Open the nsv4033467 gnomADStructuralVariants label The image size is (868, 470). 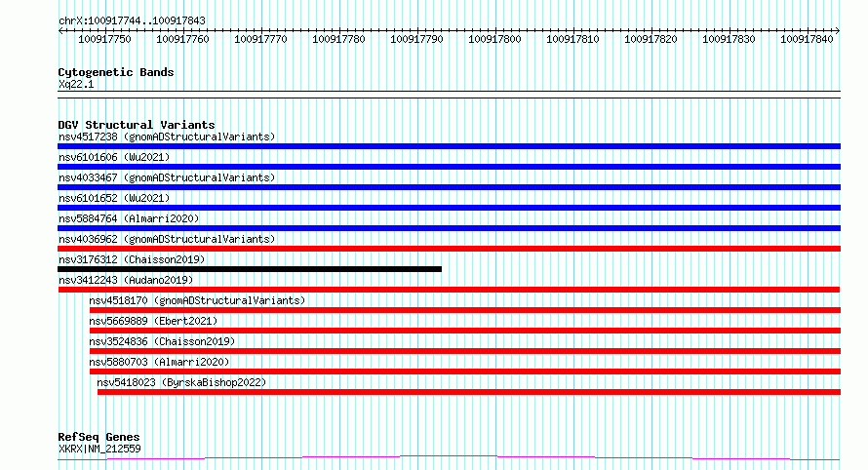(167, 177)
